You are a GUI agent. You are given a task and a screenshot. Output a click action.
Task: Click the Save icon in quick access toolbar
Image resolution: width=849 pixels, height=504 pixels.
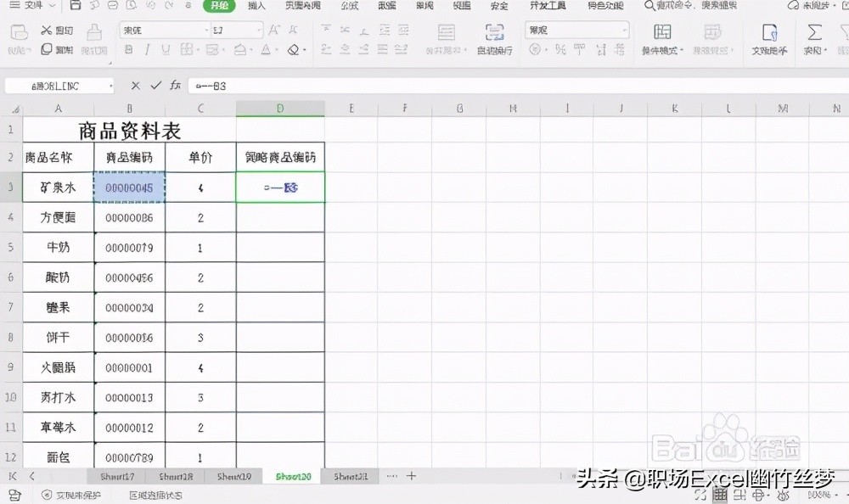pyautogui.click(x=76, y=5)
